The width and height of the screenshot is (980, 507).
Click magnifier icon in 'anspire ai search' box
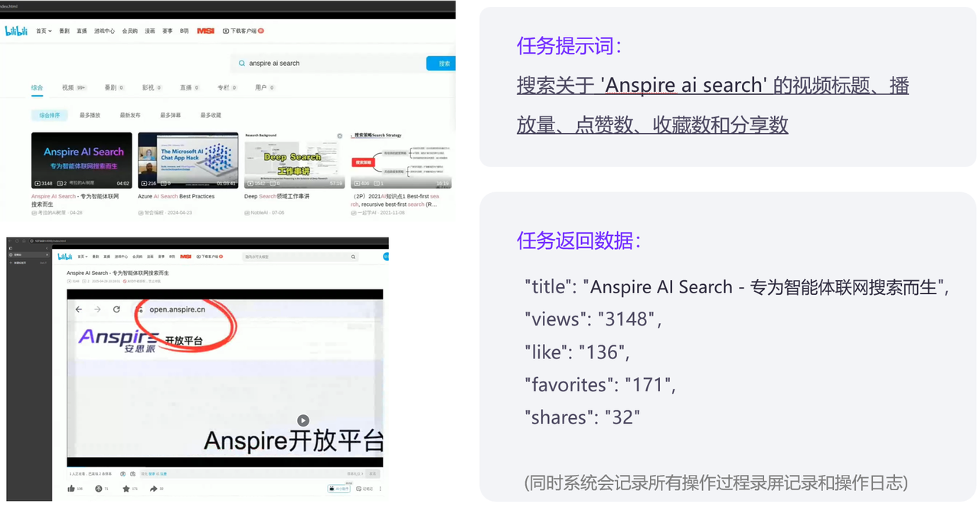tap(242, 64)
